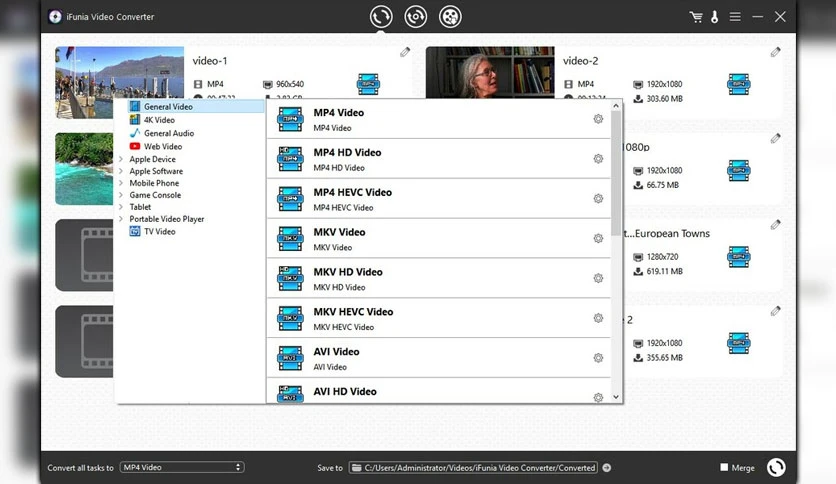Image resolution: width=836 pixels, height=484 pixels.
Task: Select the TV Video category
Action: click(x=152, y=231)
